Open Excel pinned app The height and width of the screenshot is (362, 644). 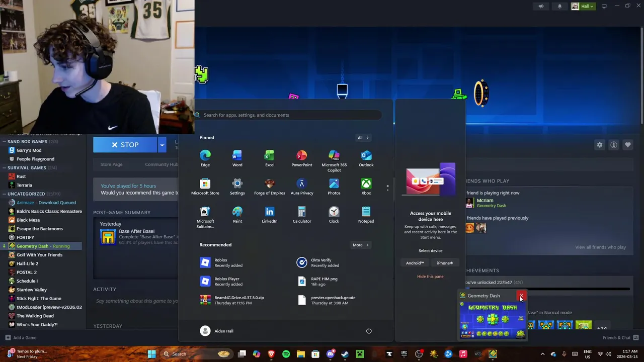tap(269, 158)
